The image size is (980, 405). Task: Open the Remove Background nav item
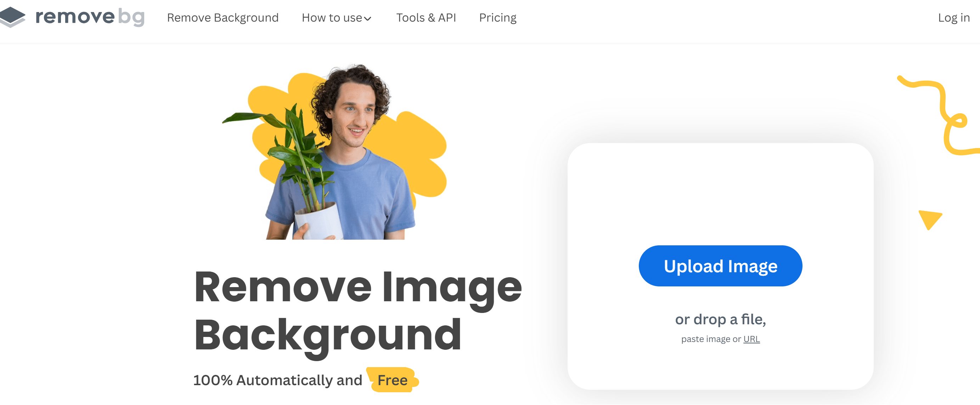pos(223,17)
